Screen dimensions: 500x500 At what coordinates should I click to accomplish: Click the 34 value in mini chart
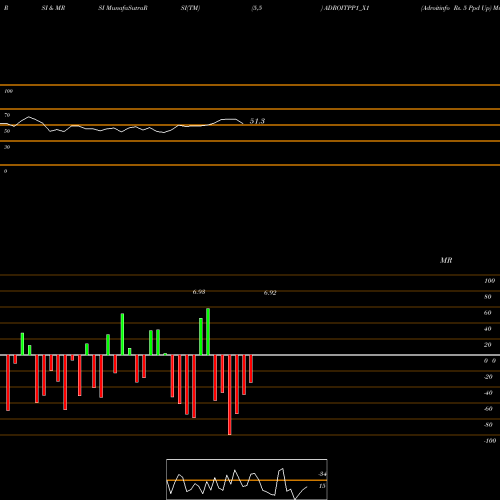[x=322, y=474]
